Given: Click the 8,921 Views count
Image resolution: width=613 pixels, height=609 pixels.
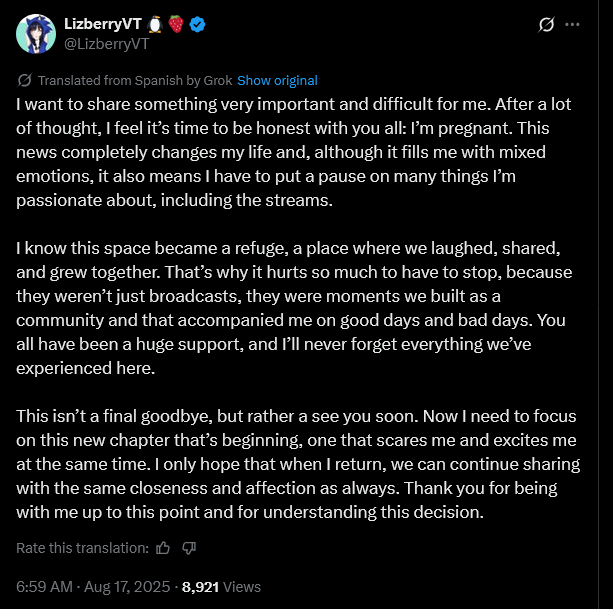Looking at the screenshot, I should pyautogui.click(x=221, y=587).
